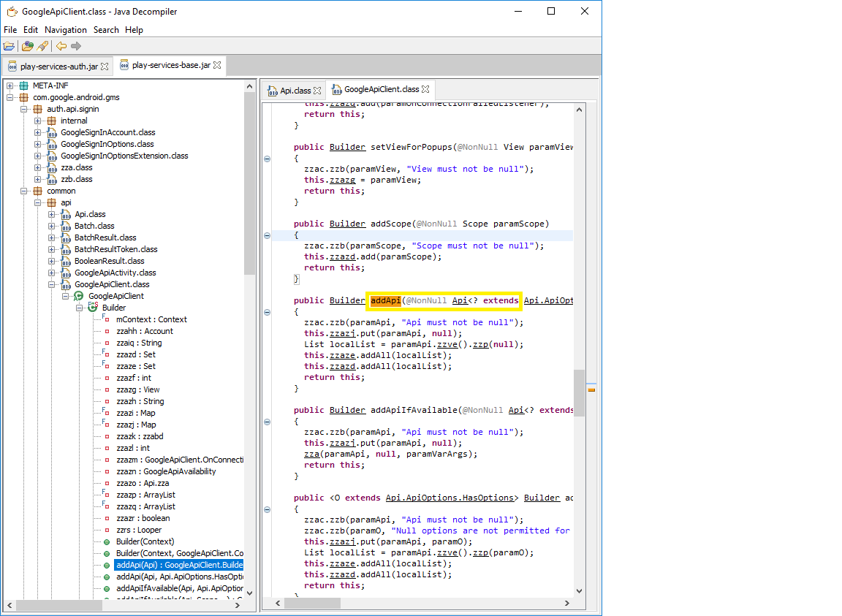Close the GoogleApiClient.class editor tab
Viewport: 842px width, 616px height.
[425, 89]
